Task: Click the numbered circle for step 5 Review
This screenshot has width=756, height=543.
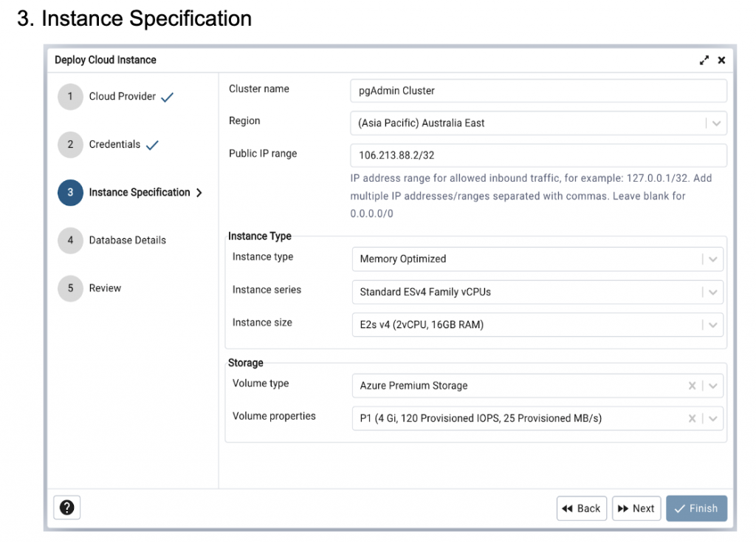Action: click(x=70, y=288)
